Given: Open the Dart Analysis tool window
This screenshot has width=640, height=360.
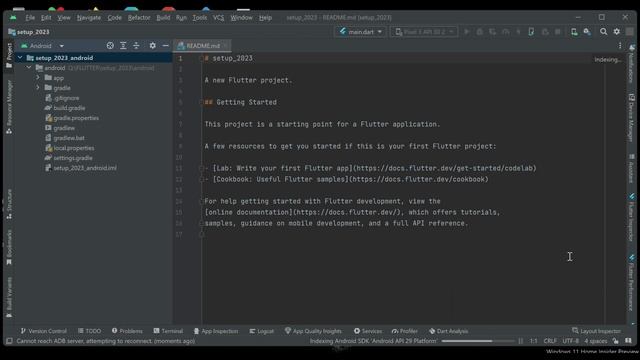Looking at the screenshot, I should click(448, 331).
